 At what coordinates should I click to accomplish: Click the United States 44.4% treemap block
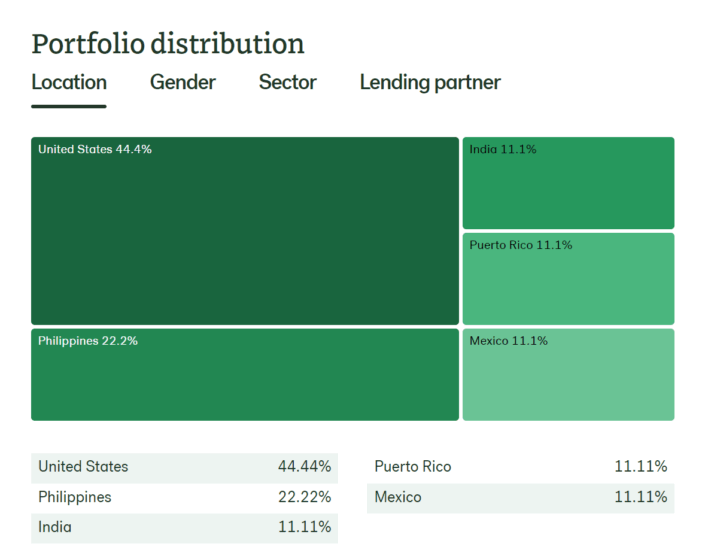tap(245, 231)
